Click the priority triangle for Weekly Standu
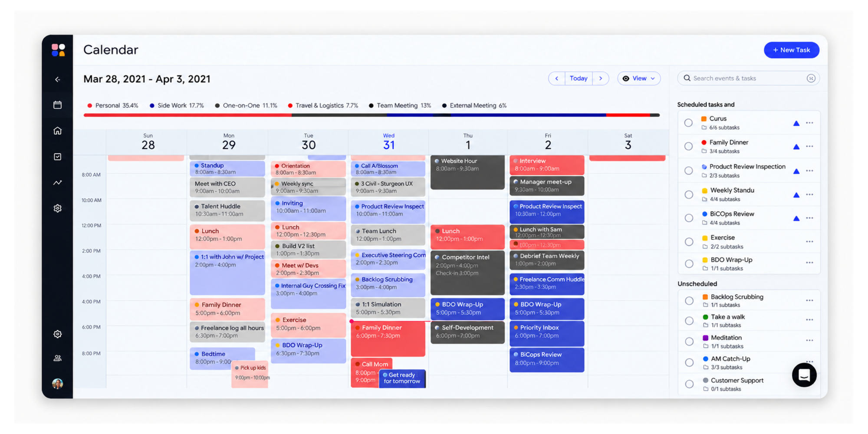Screen dimensions: 868x434 coord(796,195)
